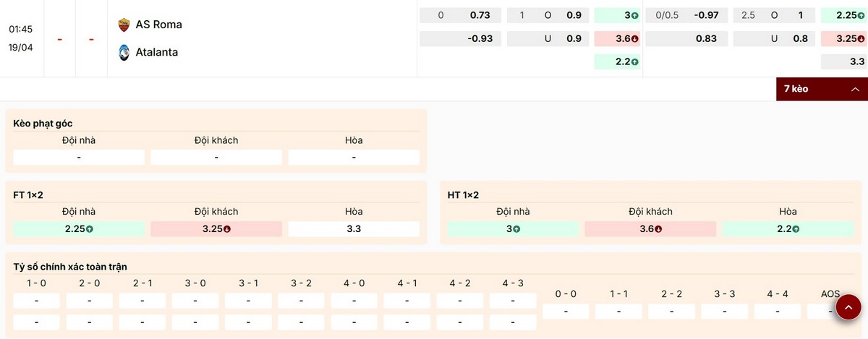Open the Atalanta team name link
Viewport: 868px width, 339px height.
pos(156,52)
